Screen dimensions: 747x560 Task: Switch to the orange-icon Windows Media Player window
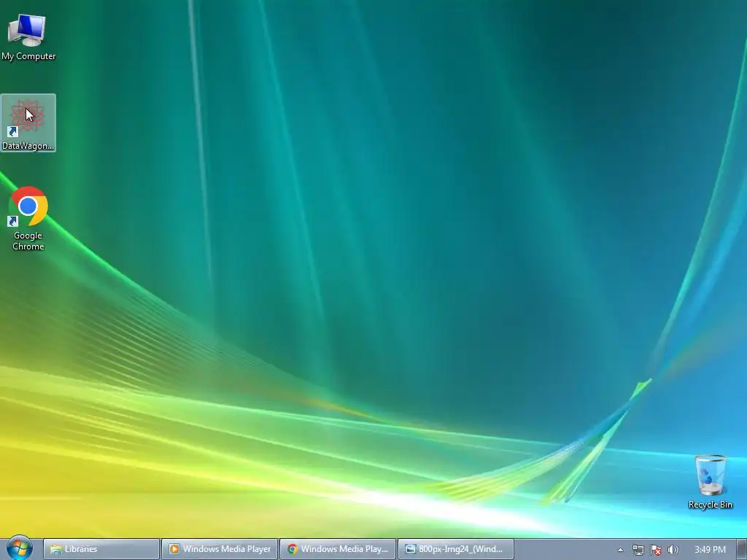(219, 549)
